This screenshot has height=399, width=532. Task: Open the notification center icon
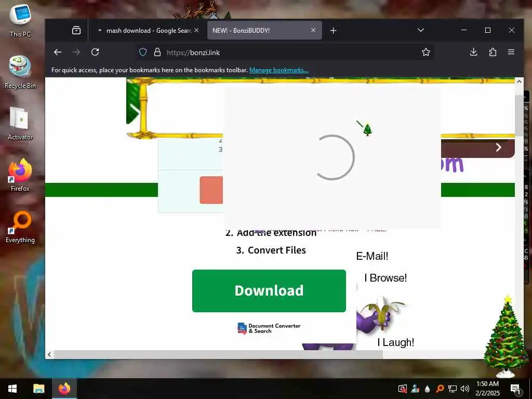[x=515, y=389]
